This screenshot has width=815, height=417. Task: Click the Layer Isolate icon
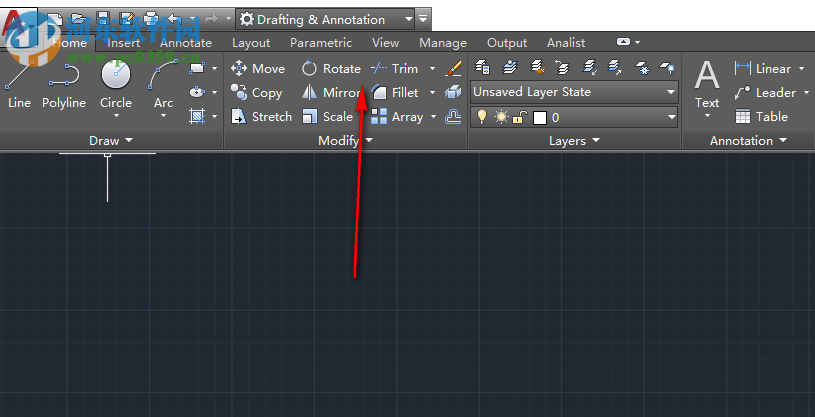[x=589, y=67]
